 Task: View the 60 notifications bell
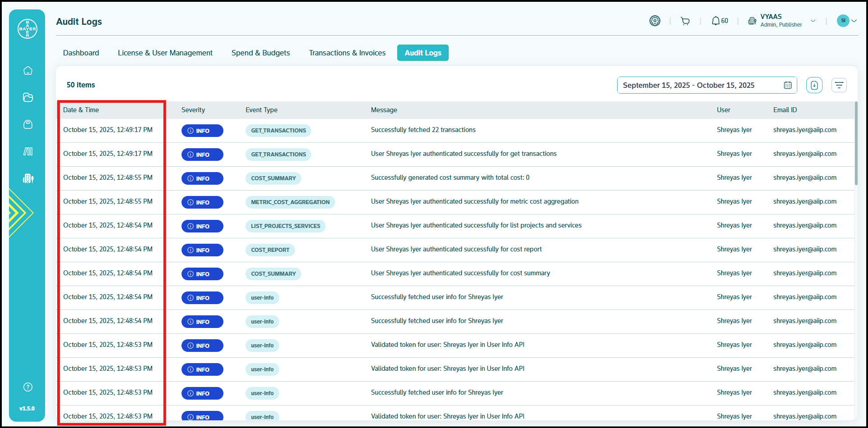719,21
